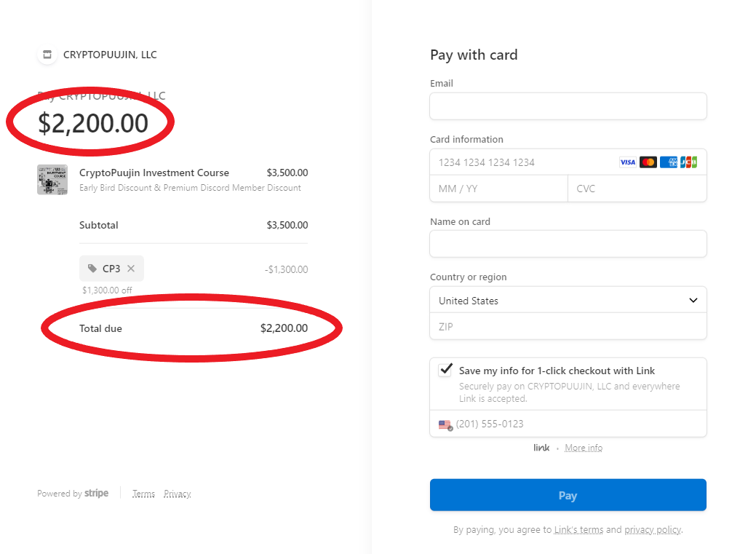Open the Terms link near Stripe
Screen dimensions: 756x554
point(143,494)
